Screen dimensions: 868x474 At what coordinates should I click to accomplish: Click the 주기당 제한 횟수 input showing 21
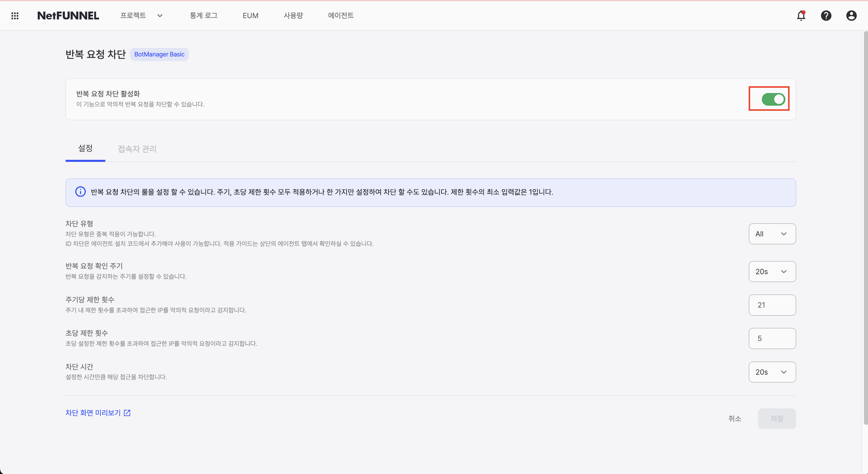(x=772, y=305)
